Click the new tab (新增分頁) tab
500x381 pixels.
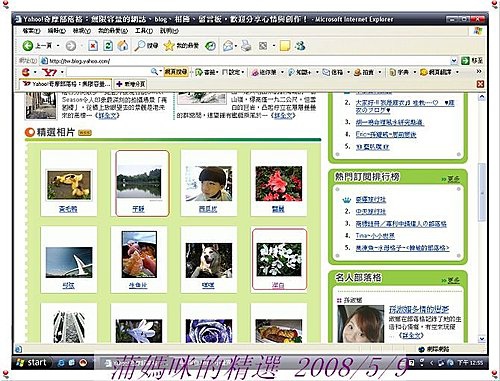[x=131, y=84]
